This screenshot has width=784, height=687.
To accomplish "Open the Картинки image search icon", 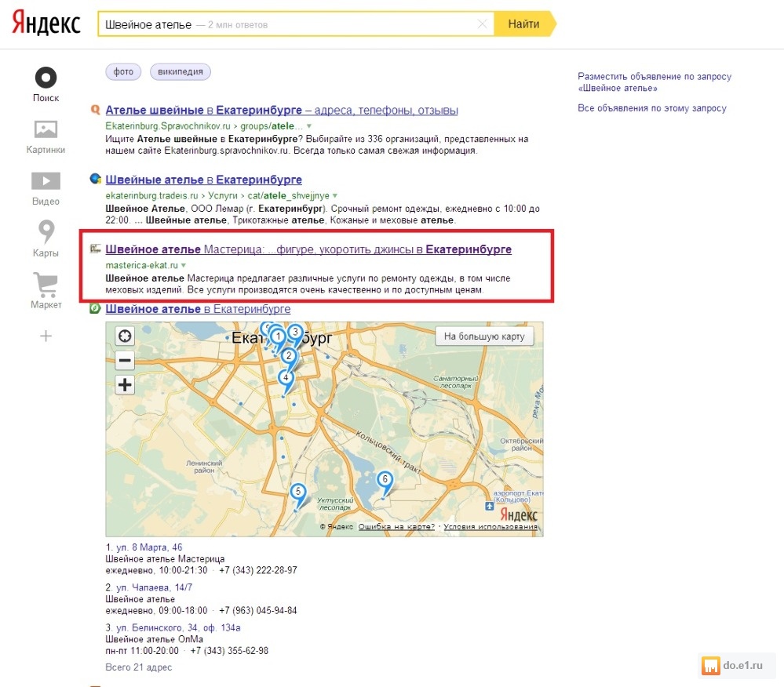I will pyautogui.click(x=46, y=129).
